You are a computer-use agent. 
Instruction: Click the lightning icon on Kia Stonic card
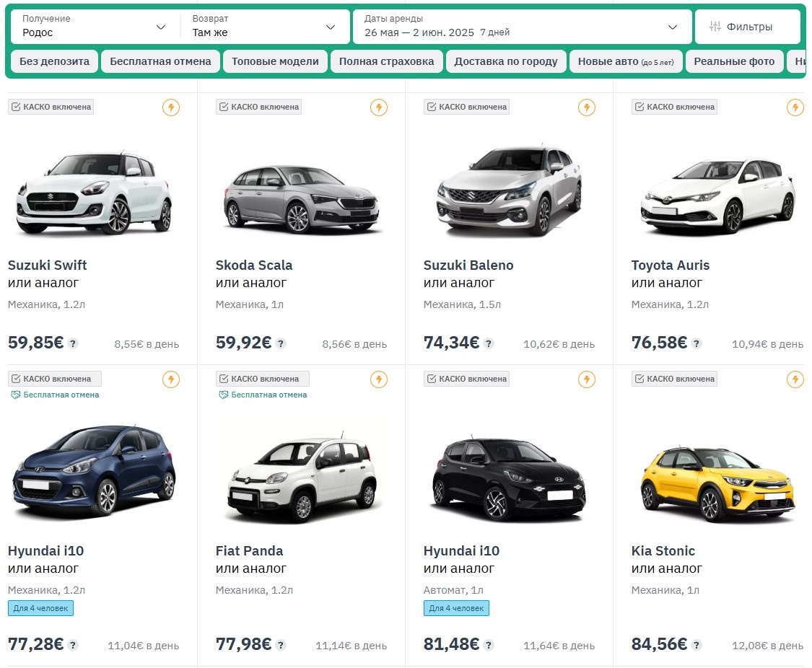click(795, 378)
